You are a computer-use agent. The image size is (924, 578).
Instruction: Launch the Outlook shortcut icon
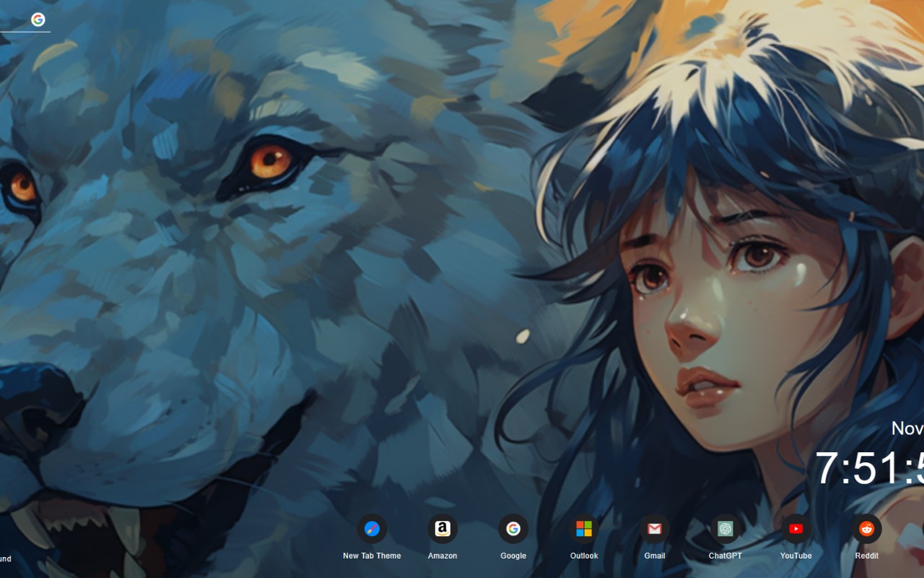[x=584, y=529]
